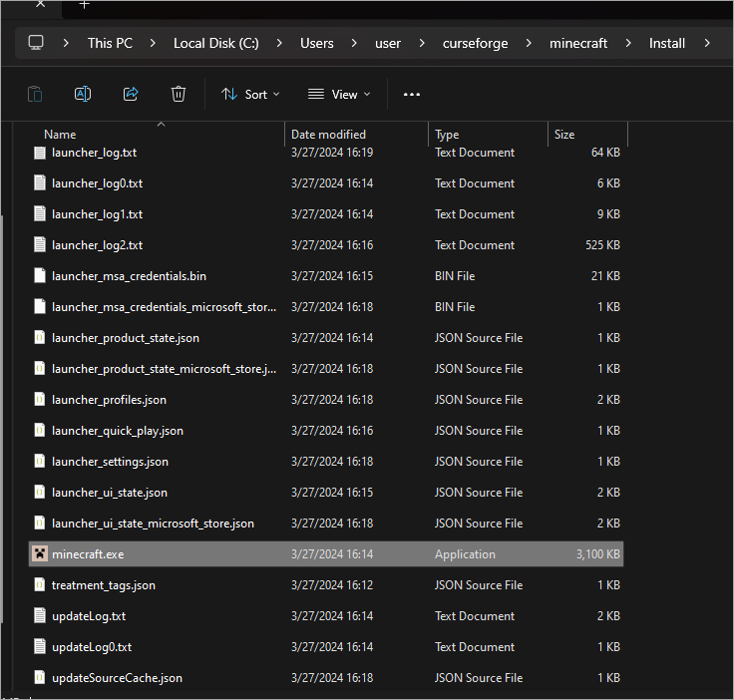Image resolution: width=734 pixels, height=700 pixels.
Task: Click the launcher_msa_credentials.bin file icon
Action: [40, 276]
